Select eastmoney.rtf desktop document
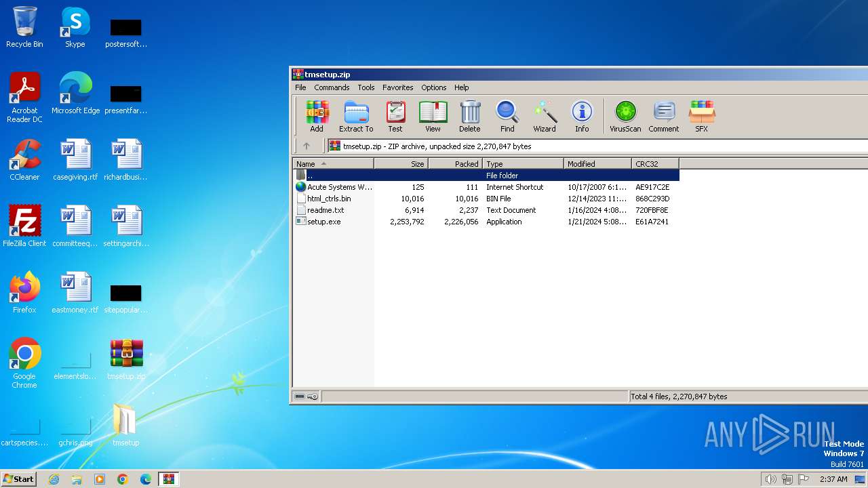The width and height of the screenshot is (868, 488). coord(75,293)
